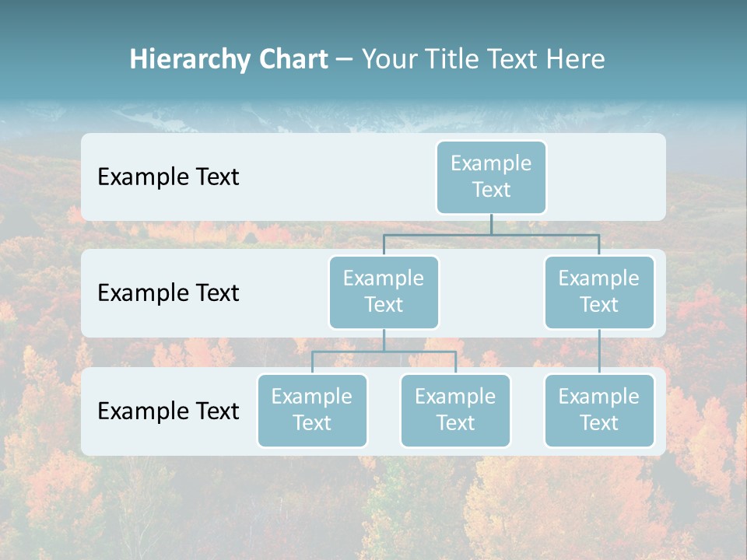Viewport: 747px width, 560px height.
Task: Select the middle row's light band between boxes
Action: click(491, 293)
